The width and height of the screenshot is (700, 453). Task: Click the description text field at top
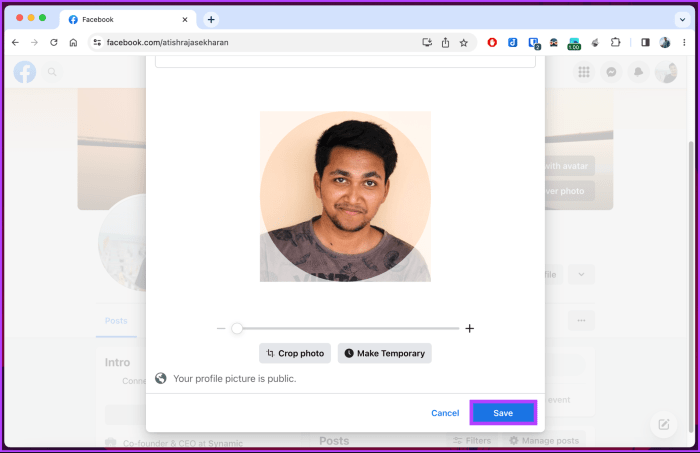pyautogui.click(x=345, y=62)
